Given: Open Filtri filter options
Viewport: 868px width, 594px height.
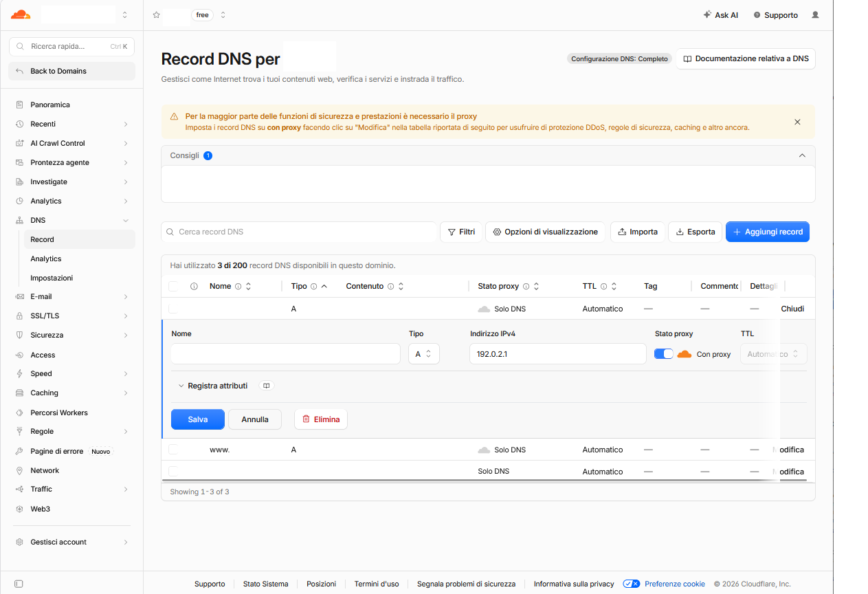Looking at the screenshot, I should tap(460, 232).
